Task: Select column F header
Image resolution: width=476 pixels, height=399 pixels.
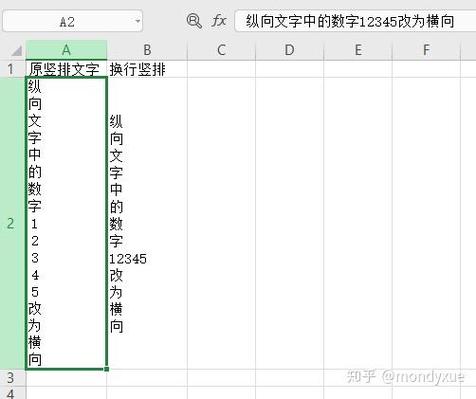Action: click(x=426, y=50)
